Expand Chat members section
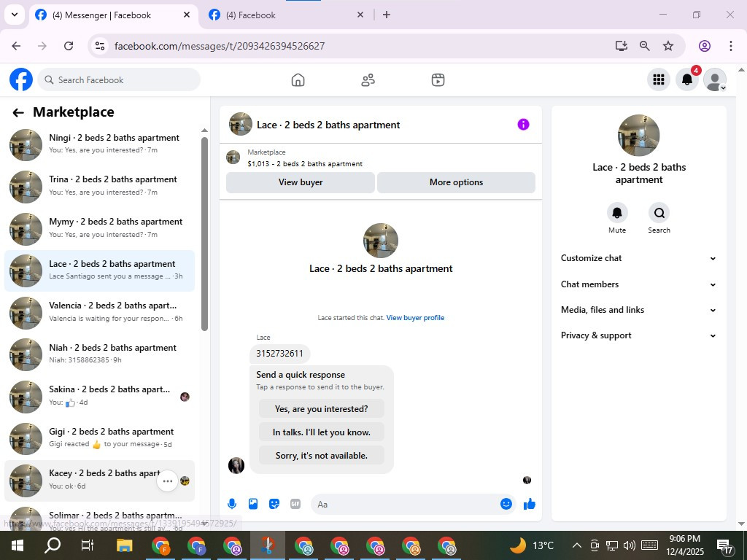 (638, 284)
